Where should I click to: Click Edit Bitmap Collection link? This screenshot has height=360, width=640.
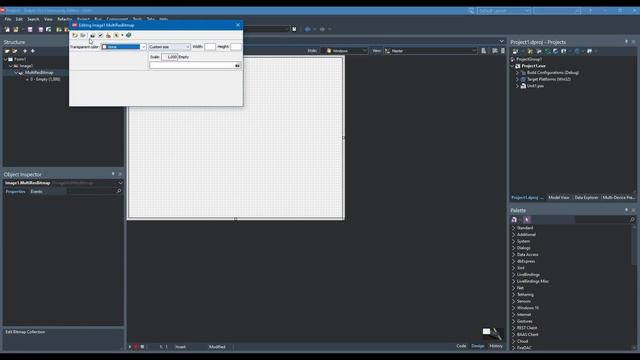click(25, 332)
